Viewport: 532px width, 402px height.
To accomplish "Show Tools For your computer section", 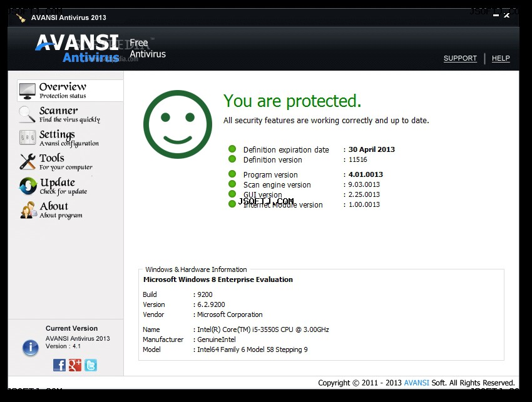I will pos(70,162).
